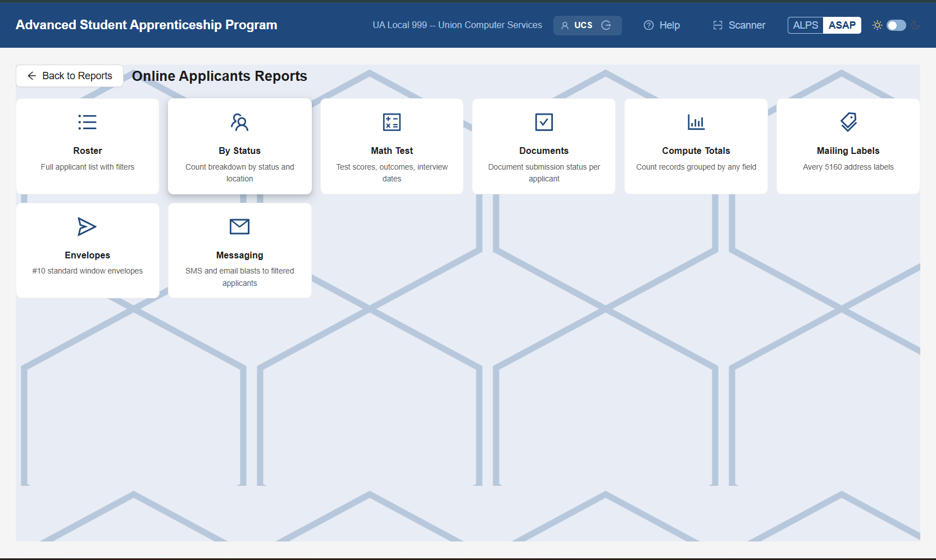Click the Messaging title text
Screen dimensions: 936x560
pyautogui.click(x=240, y=255)
